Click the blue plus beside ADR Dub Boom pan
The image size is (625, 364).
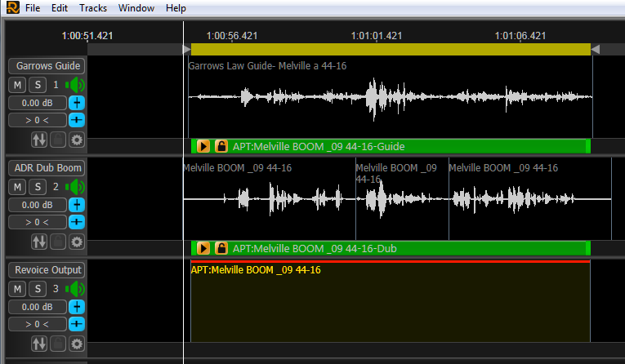[76, 222]
